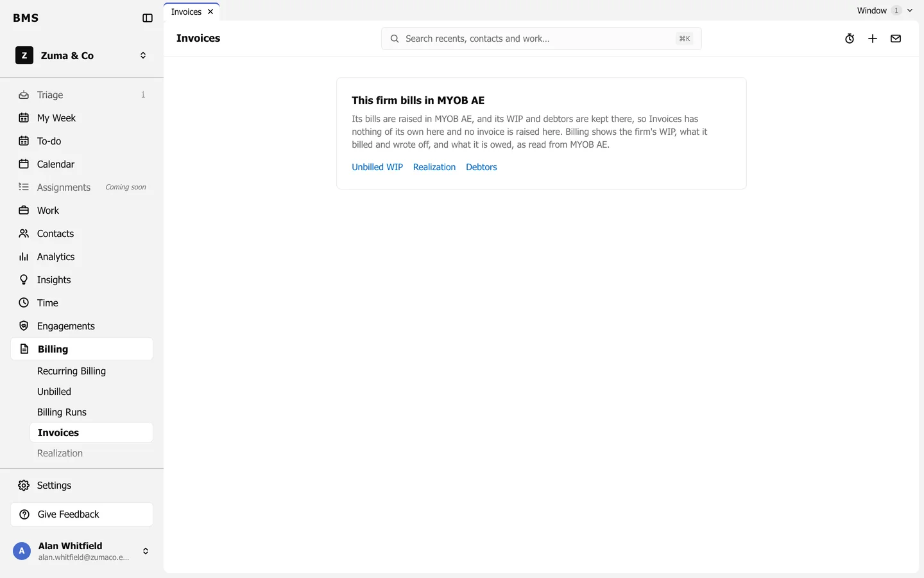Open Billing Runs
Image resolution: width=924 pixels, height=578 pixels.
(x=91, y=412)
